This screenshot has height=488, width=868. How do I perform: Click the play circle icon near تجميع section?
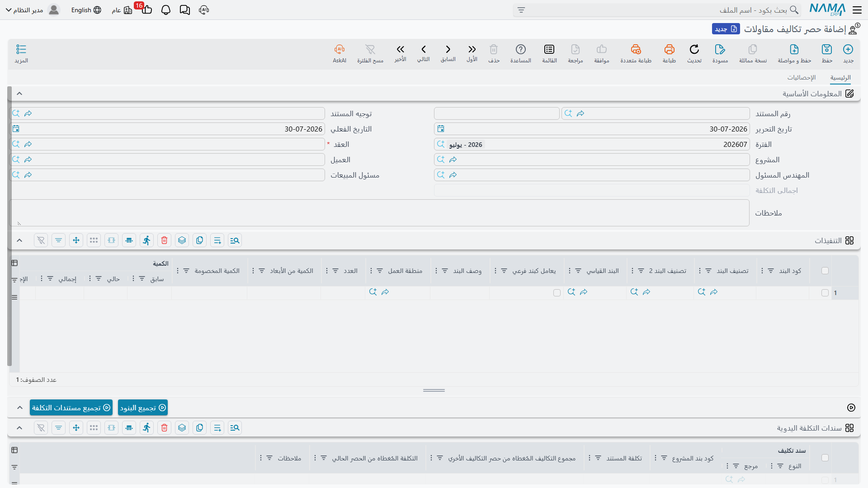coord(851,408)
